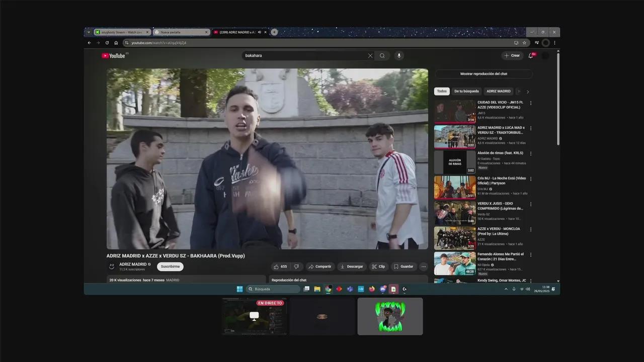Screen dimensions: 644x362
Task: Switch to the soyghosty Stream tab
Action: (x=121, y=32)
